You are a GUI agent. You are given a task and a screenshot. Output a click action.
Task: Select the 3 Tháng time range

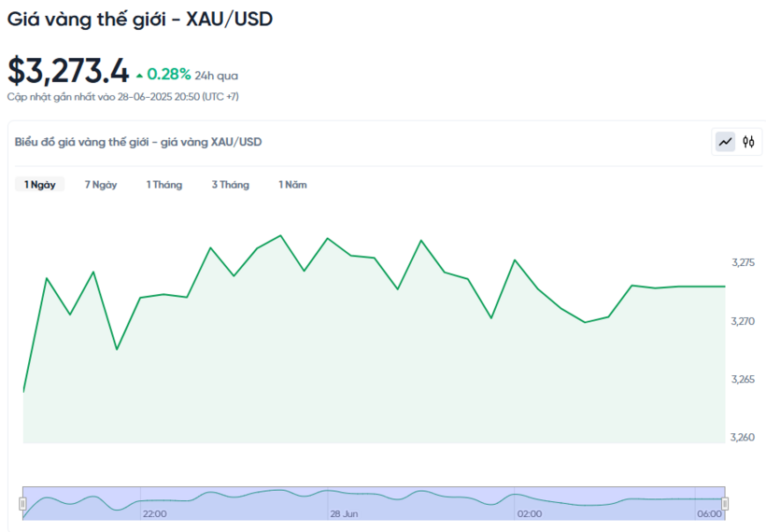point(231,185)
